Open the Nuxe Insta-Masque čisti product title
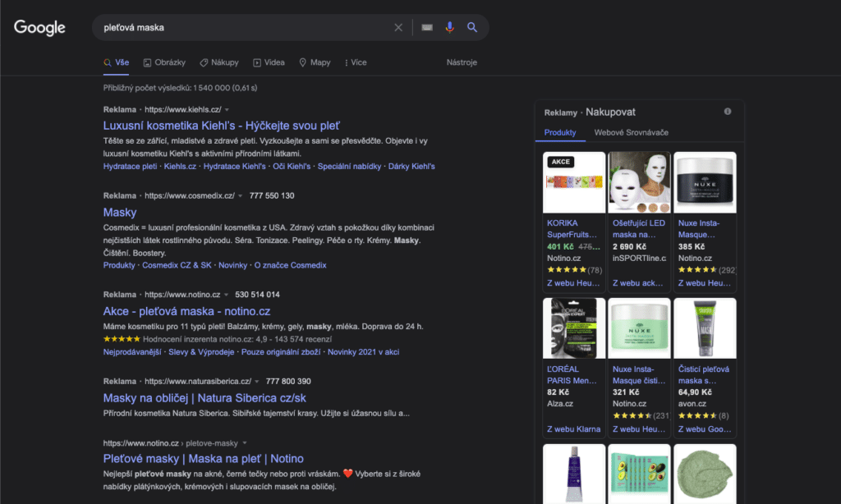Viewport: 841px width, 504px height. pyautogui.click(x=639, y=375)
